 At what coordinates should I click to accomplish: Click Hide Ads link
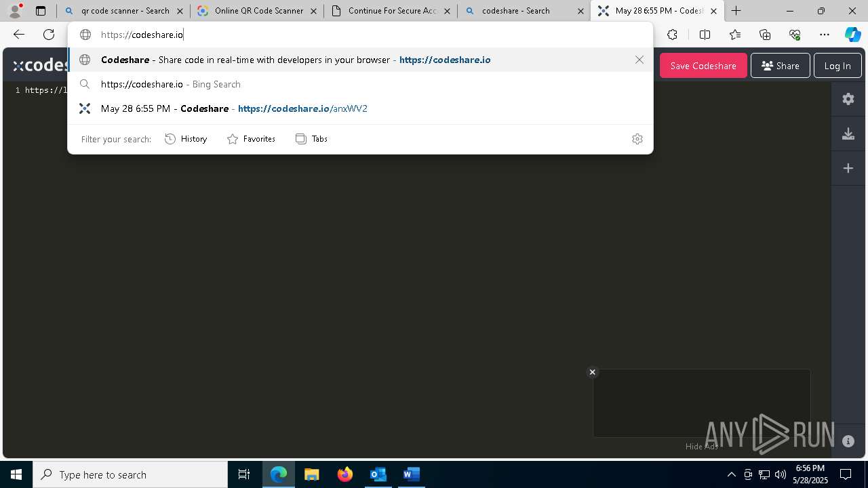coord(701,446)
